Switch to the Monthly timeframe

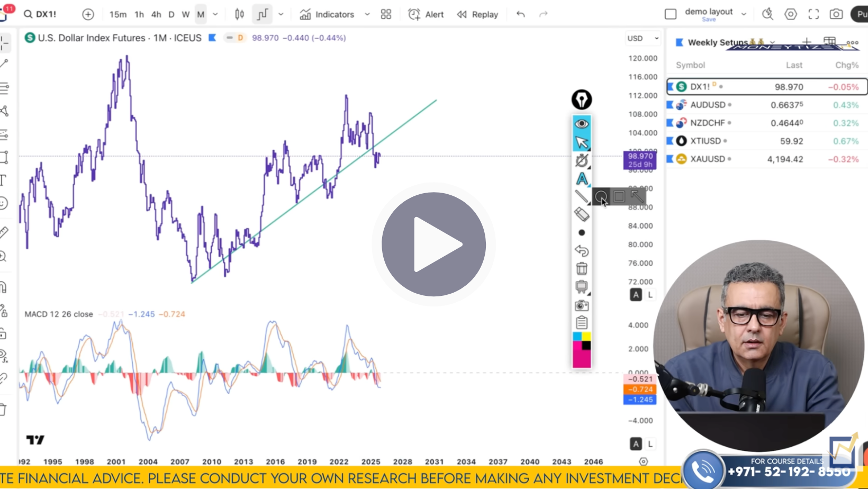tap(200, 14)
